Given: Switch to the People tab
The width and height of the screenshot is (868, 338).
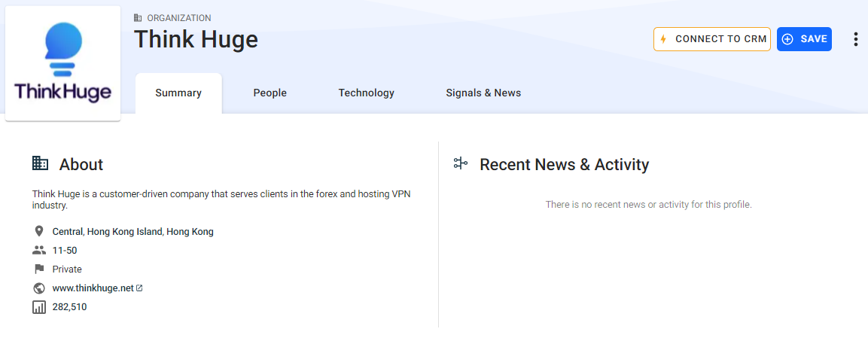Looking at the screenshot, I should 270,93.
